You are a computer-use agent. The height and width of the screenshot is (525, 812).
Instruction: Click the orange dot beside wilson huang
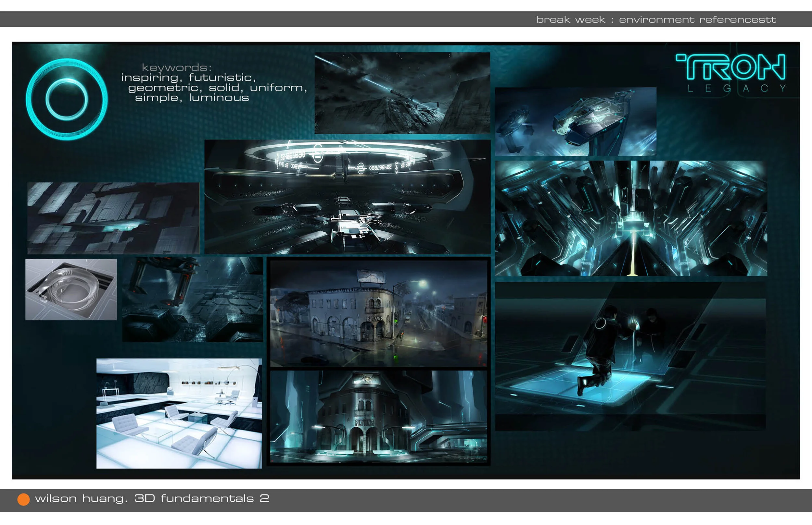(x=23, y=499)
